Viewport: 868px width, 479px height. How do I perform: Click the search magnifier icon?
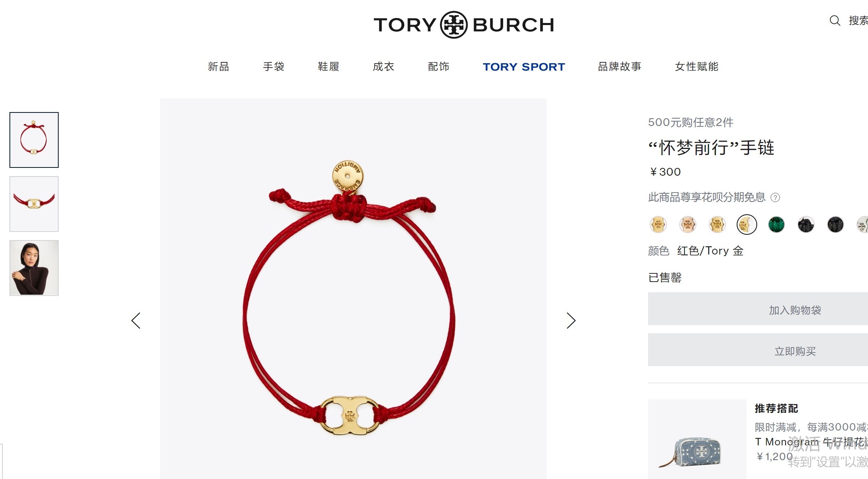click(835, 21)
